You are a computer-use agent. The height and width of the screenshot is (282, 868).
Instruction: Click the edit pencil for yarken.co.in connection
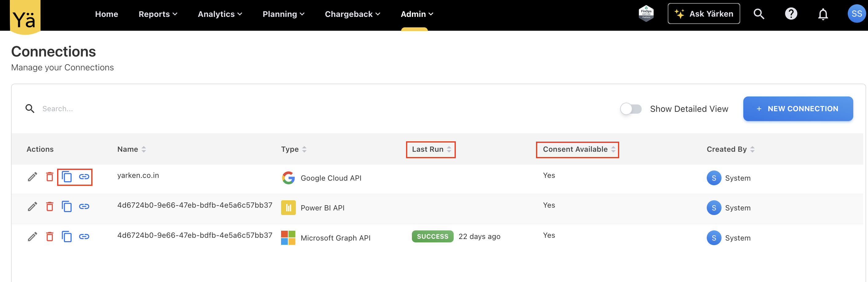pyautogui.click(x=32, y=177)
